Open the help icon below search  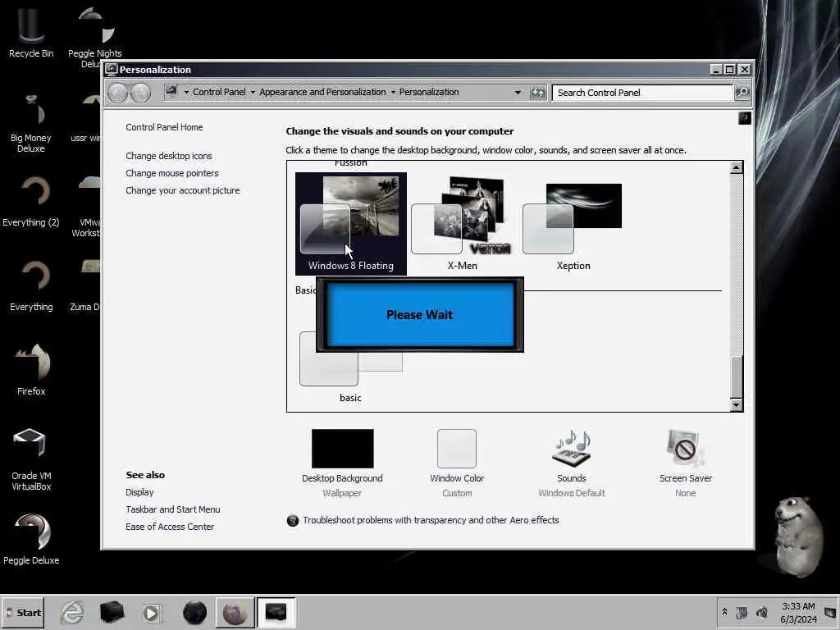745,118
